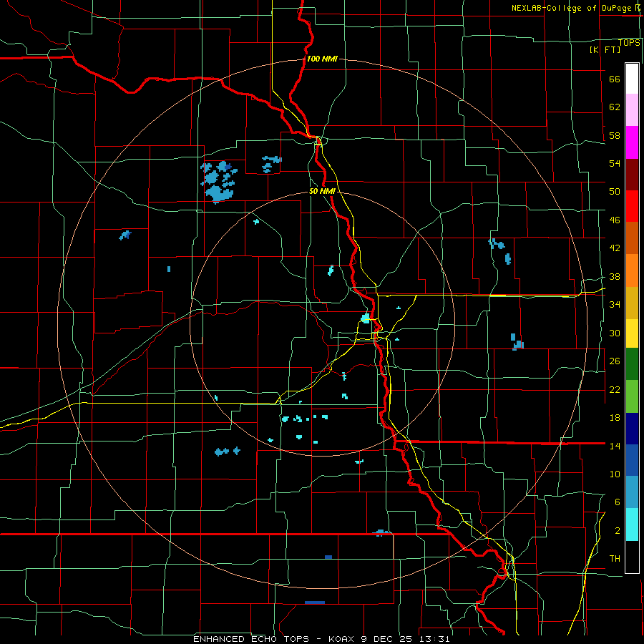Select the gold mustard legend swatch
The width and height of the screenshot is (644, 644).
coord(632,303)
